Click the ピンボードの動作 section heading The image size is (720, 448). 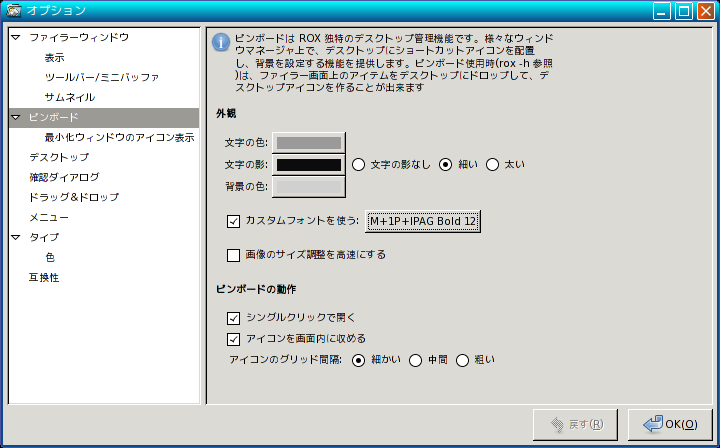coord(256,289)
